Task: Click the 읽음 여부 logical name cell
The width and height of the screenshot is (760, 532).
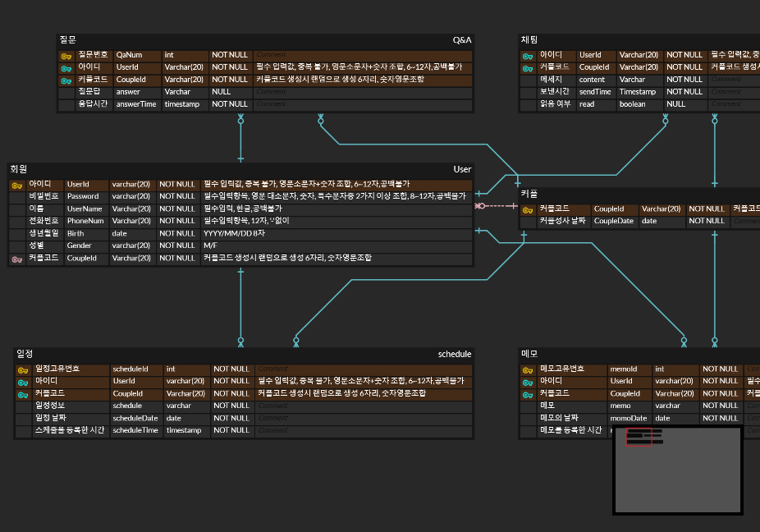Action: [x=556, y=104]
